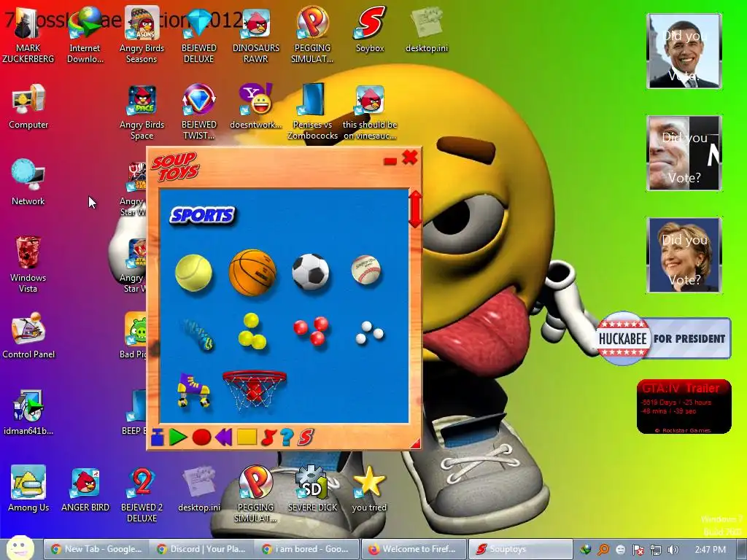The image size is (747, 560).
Task: Click the red S icon in Soup Toys toolbar
Action: coord(306,437)
